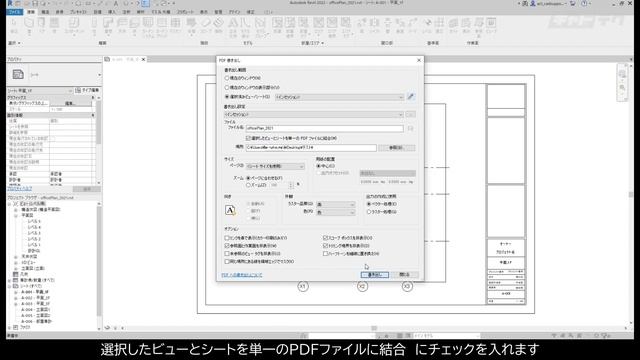Click the save icon in quick access toolbar

point(35,3)
